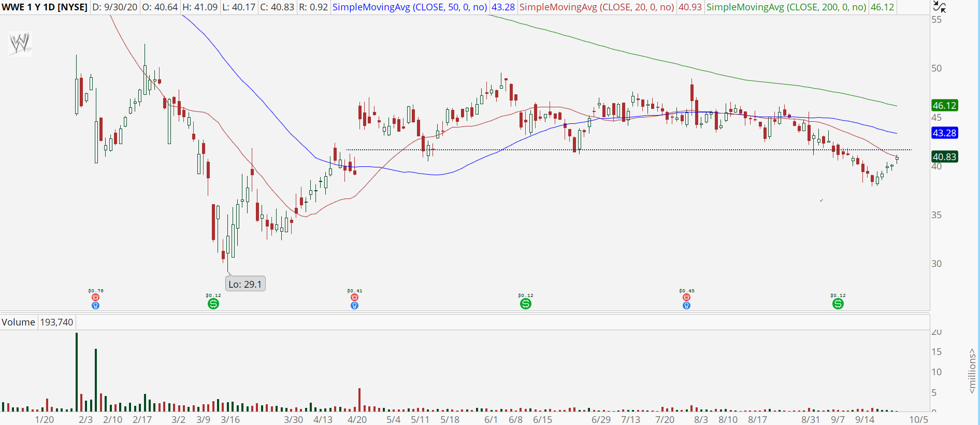The height and width of the screenshot is (425, 980).
Task: Select the SimpleMovingAvg (CLOSE, 200, 0, no) study label
Action: pos(786,7)
